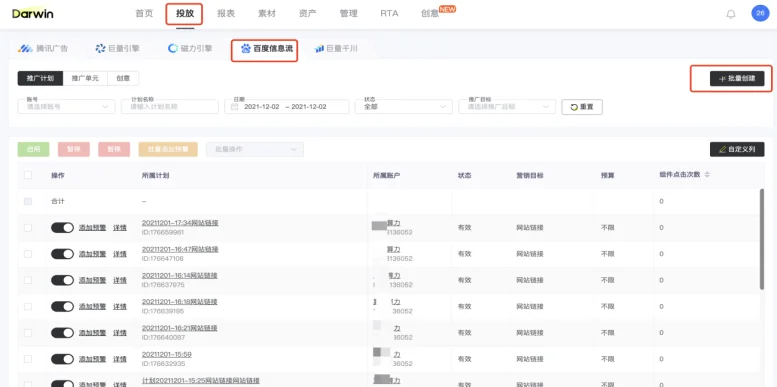
Task: Open the notification bell
Action: click(x=731, y=14)
